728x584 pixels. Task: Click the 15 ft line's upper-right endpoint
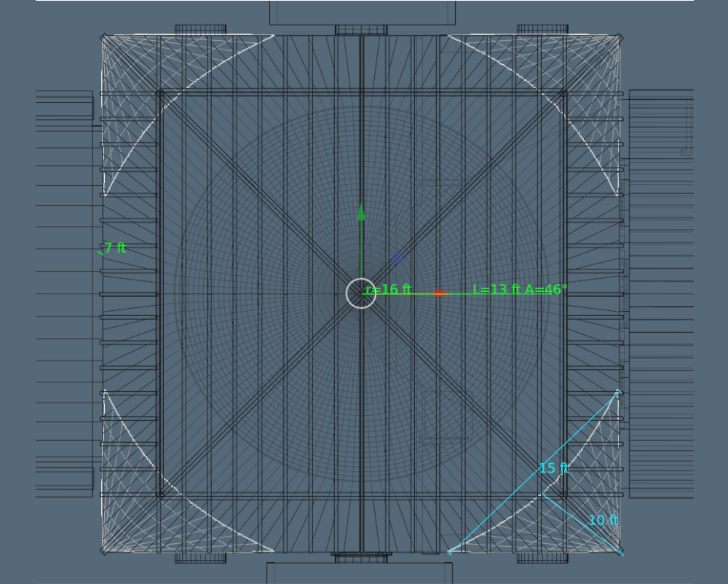click(x=620, y=391)
